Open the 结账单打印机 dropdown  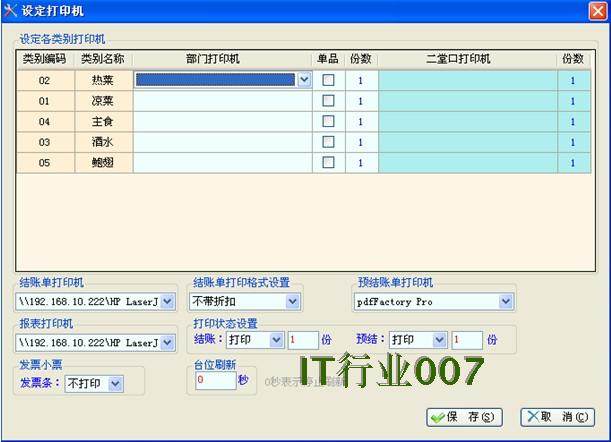click(x=167, y=301)
